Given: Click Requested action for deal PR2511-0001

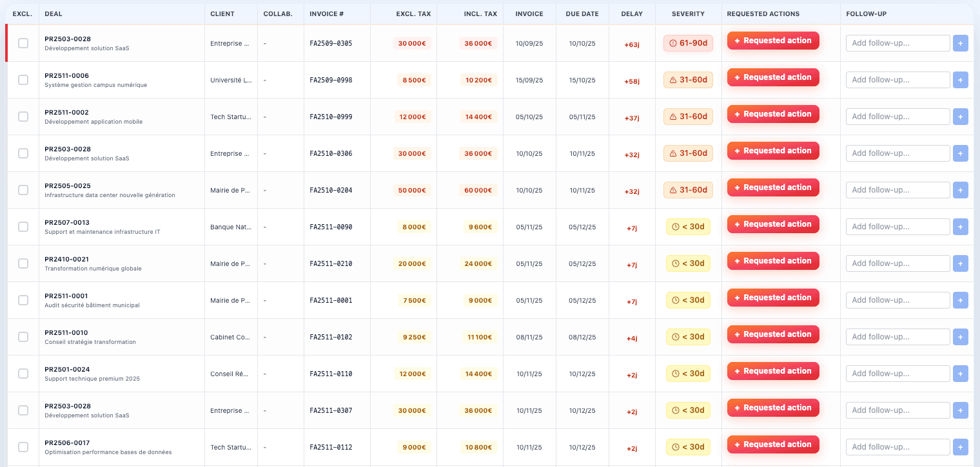Looking at the screenshot, I should 773,298.
